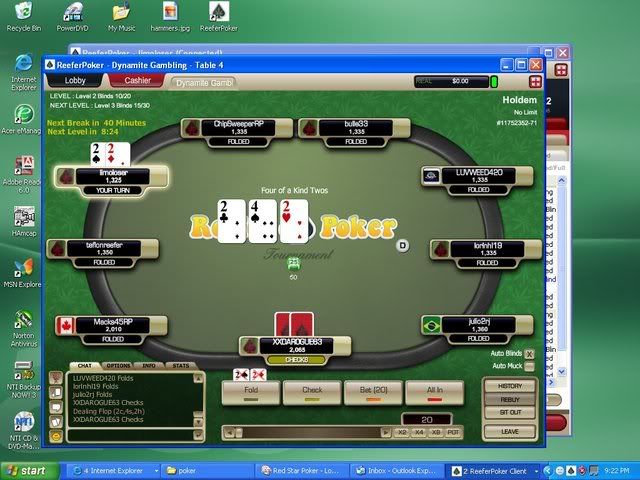
Task: Open the NTI CD & DVD-Maker icon
Action: (24, 430)
